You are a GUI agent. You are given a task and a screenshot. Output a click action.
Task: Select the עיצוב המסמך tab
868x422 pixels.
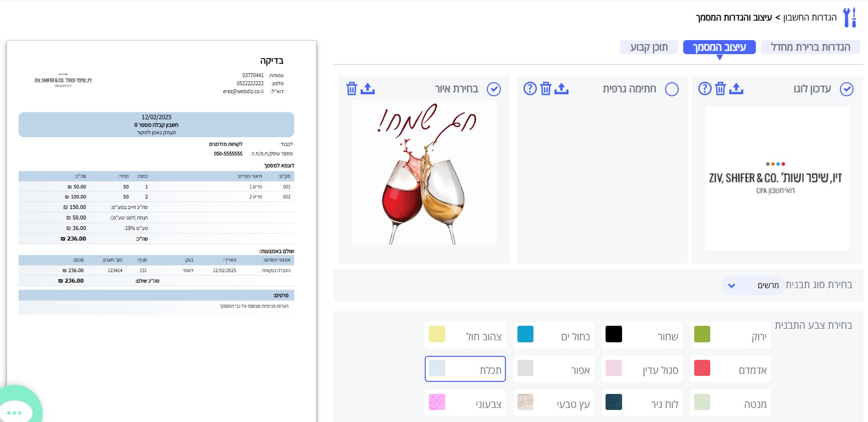point(719,47)
